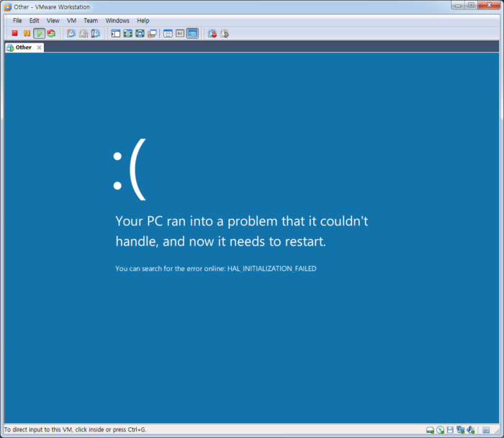Click the Revert to snapshot icon
The height and width of the screenshot is (438, 504).
[x=84, y=33]
